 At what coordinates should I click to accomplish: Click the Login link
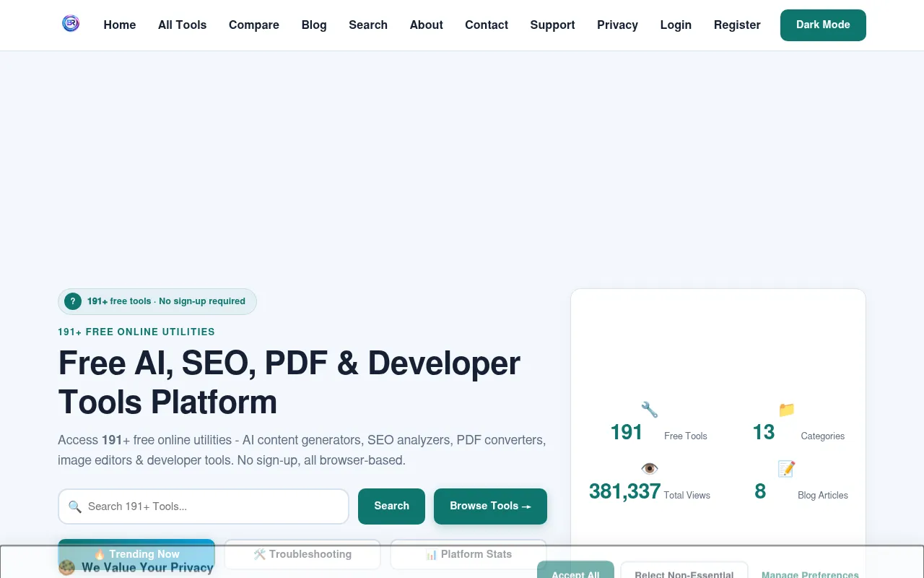(676, 25)
